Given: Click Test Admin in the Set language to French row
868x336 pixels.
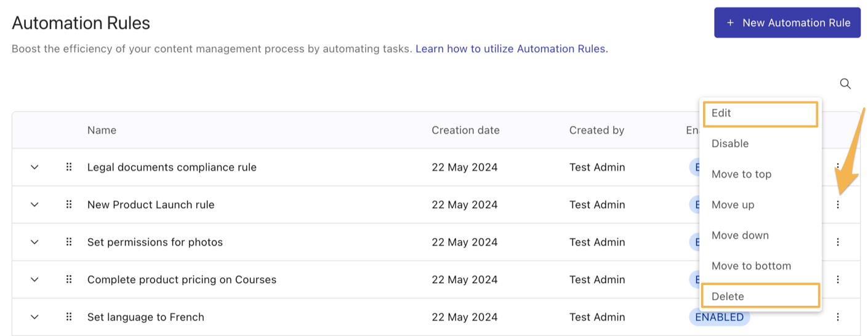Looking at the screenshot, I should (597, 318).
